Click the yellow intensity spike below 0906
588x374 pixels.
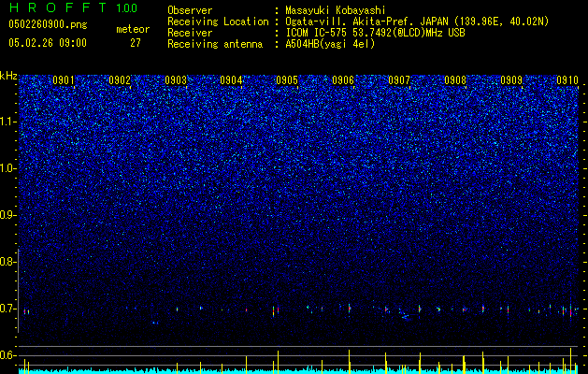point(349,362)
